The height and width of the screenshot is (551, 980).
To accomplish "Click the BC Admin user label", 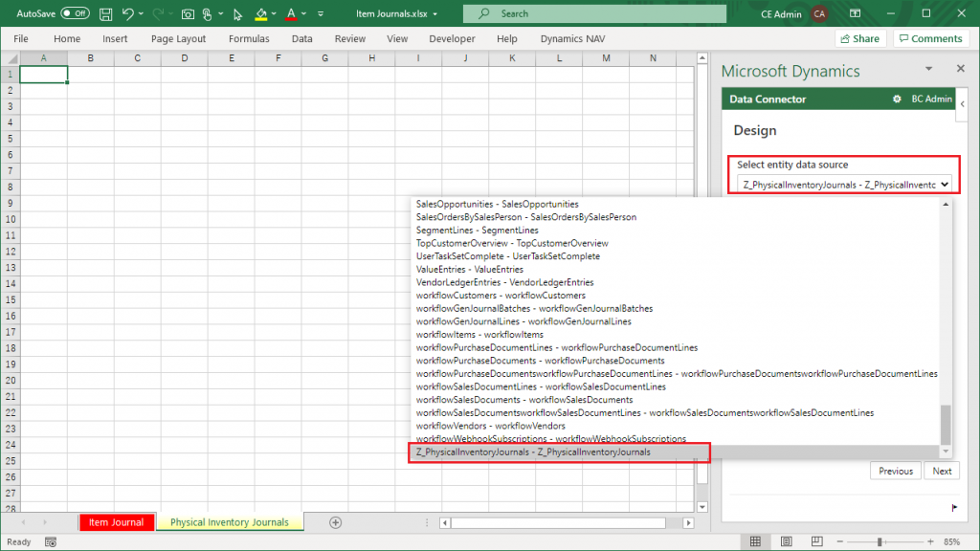I will tap(931, 99).
